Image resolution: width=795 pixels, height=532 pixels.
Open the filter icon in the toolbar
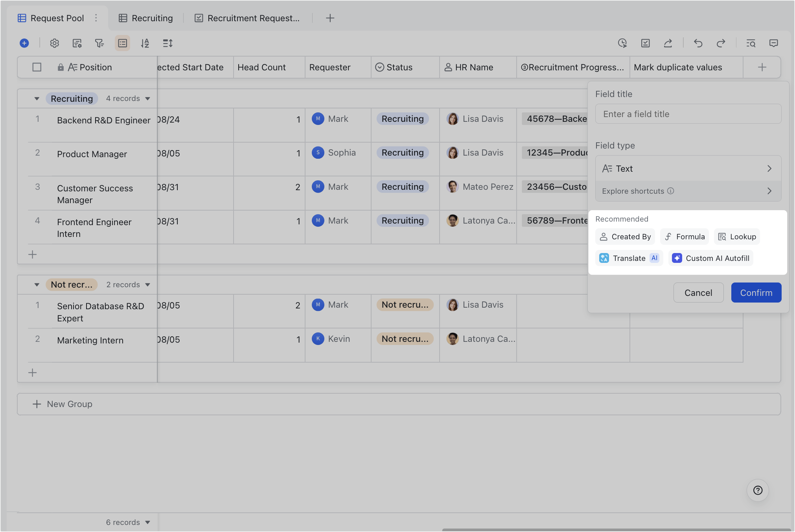point(99,43)
